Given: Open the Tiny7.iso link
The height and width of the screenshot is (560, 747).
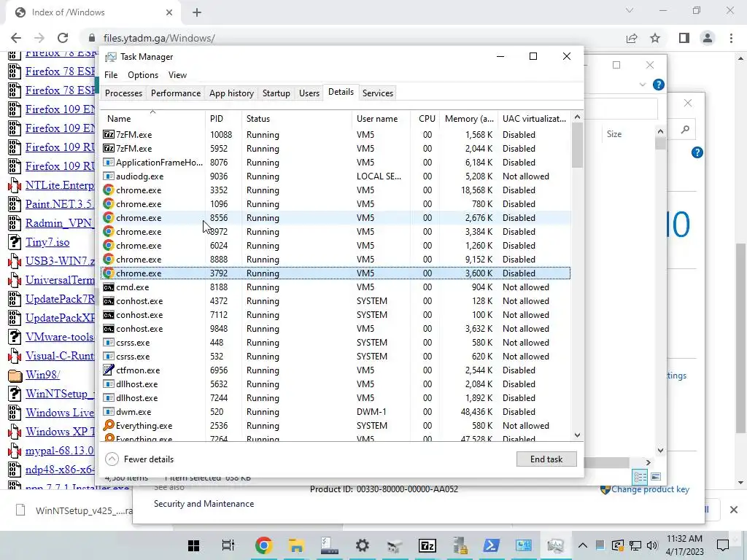Looking at the screenshot, I should 47,242.
